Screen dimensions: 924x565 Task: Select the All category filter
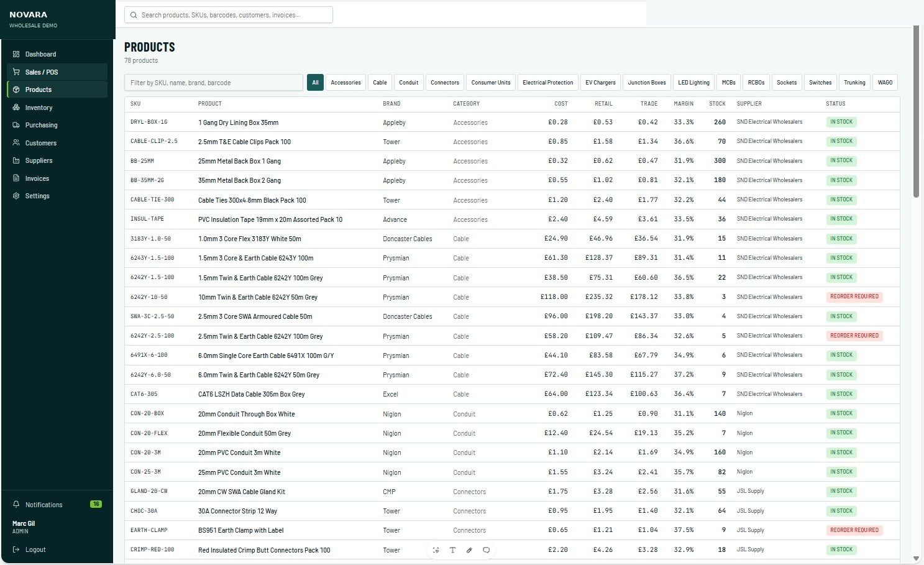click(x=315, y=83)
